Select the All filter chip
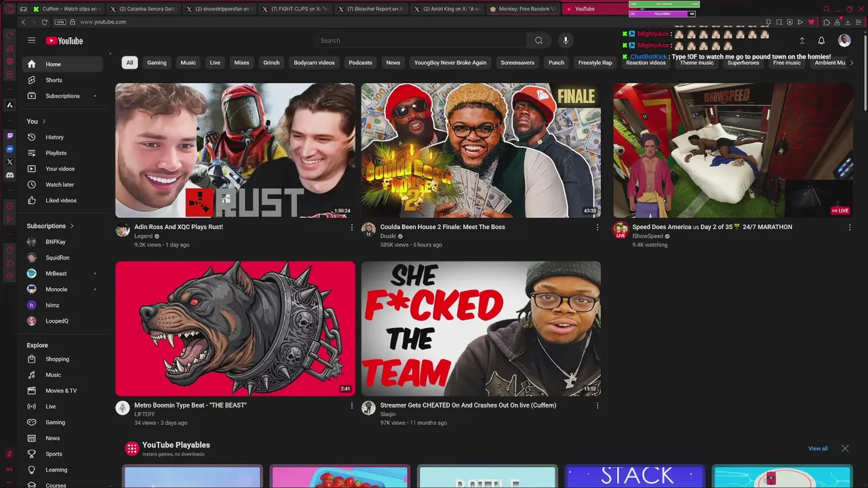 (130, 62)
